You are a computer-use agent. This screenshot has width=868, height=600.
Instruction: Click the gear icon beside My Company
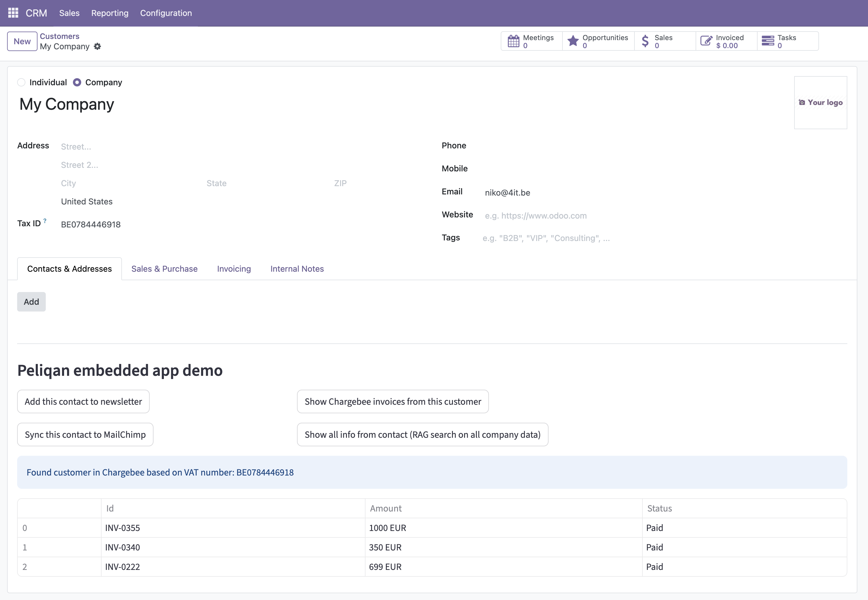click(x=97, y=46)
